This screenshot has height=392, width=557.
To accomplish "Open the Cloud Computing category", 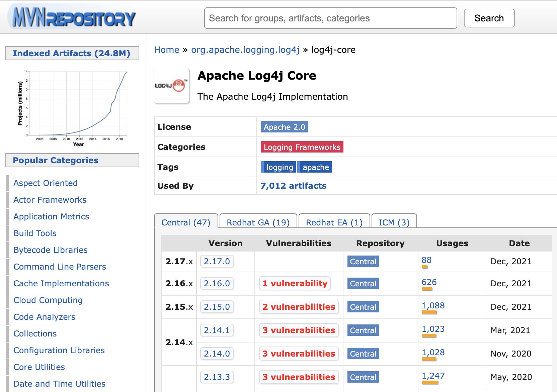I will 48,300.
